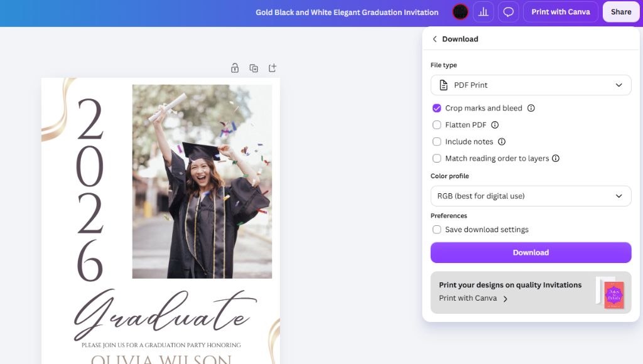Click Print your designs on quality Invitations card
This screenshot has width=643, height=364.
pyautogui.click(x=531, y=292)
